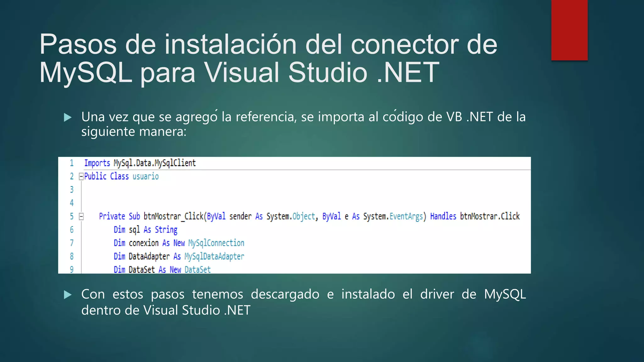644x362 pixels.
Task: Click the 'Dim conexion As New MySqlConnection' line
Action: coord(179,243)
